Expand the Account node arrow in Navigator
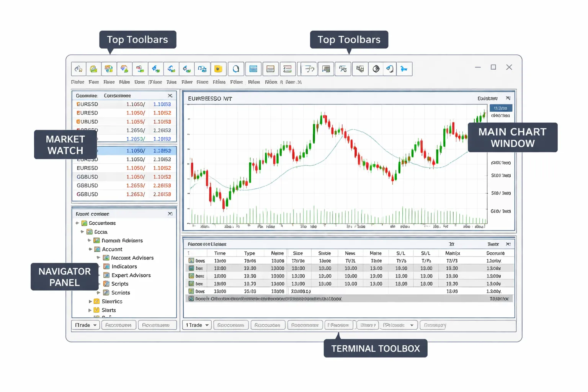Viewport: 588px width, 392px height. (90, 249)
